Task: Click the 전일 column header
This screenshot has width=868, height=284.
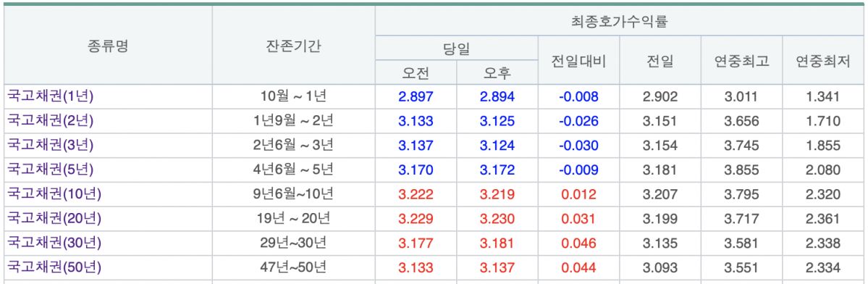Action: [660, 60]
